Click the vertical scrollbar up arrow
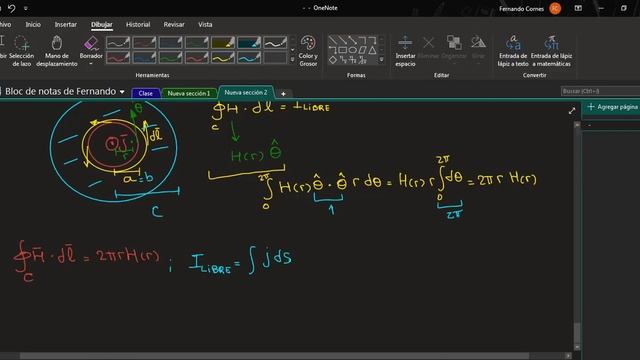The image size is (640, 360). coord(577,125)
